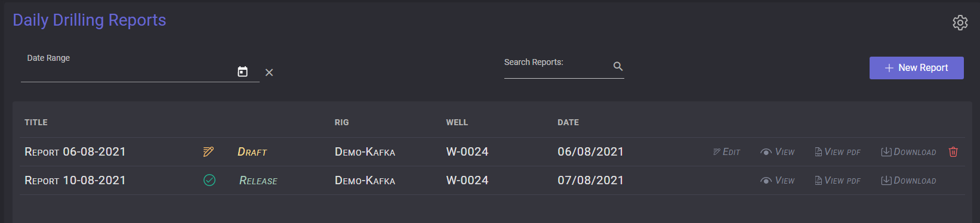This screenshot has width=980, height=223.
Task: Select the Report 10-08-2021 title
Action: 75,180
